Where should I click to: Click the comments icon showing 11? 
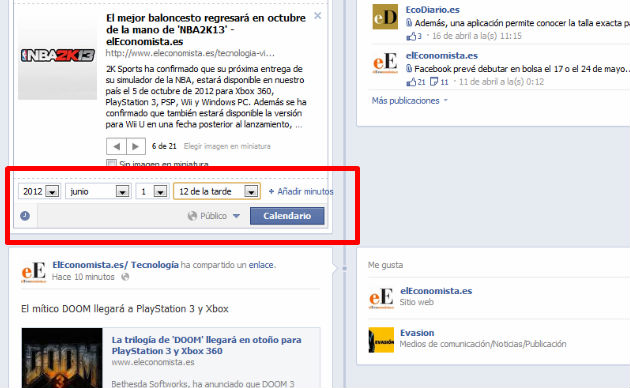pos(434,82)
